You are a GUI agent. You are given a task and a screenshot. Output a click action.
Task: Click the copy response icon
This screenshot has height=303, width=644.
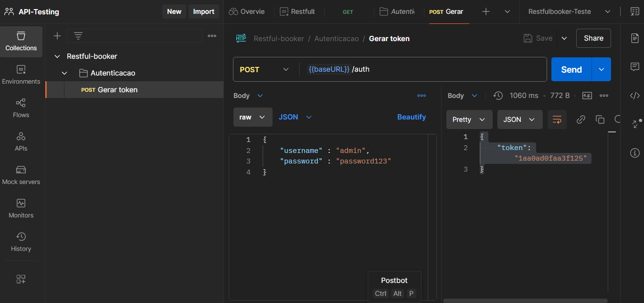pyautogui.click(x=600, y=119)
